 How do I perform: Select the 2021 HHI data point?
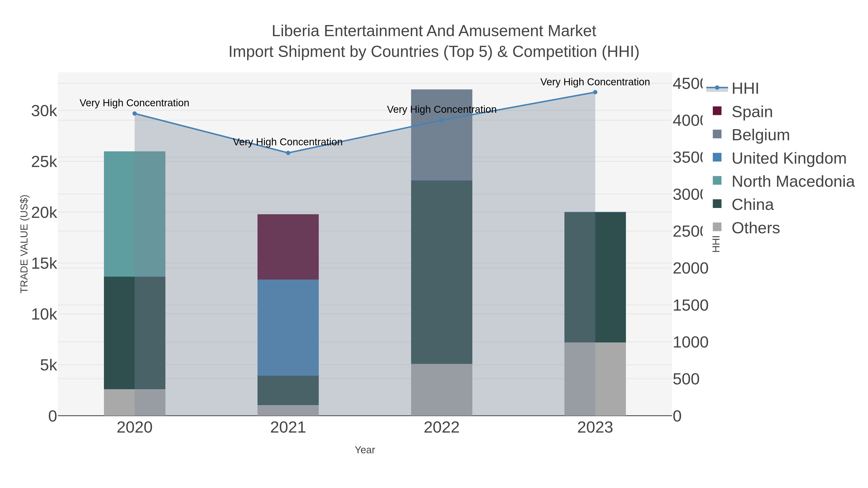click(288, 153)
